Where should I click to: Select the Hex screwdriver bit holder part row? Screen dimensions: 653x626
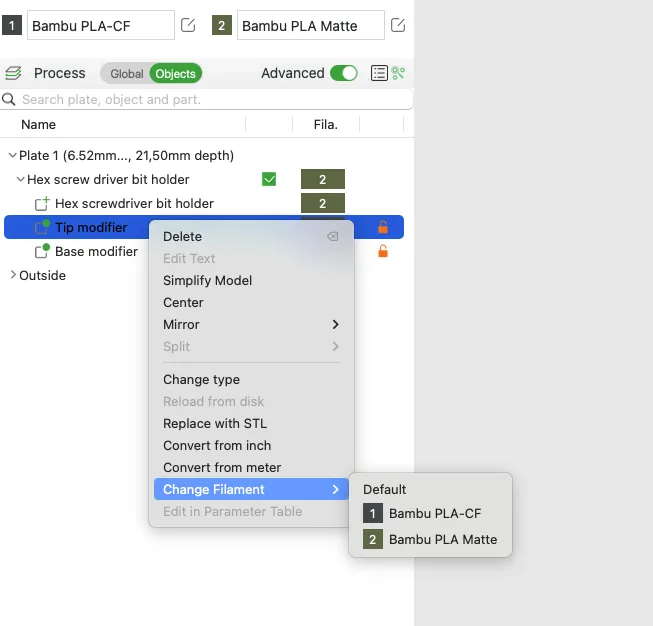(x=204, y=203)
